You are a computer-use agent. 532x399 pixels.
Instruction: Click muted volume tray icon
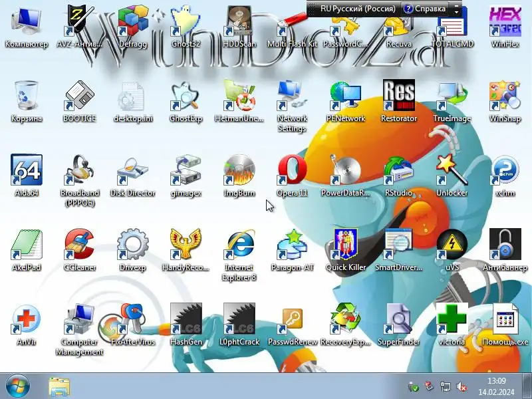pyautogui.click(x=462, y=386)
